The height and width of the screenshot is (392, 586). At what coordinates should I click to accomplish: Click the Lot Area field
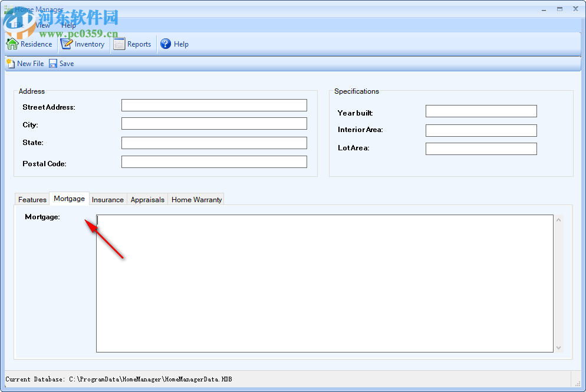pyautogui.click(x=480, y=149)
